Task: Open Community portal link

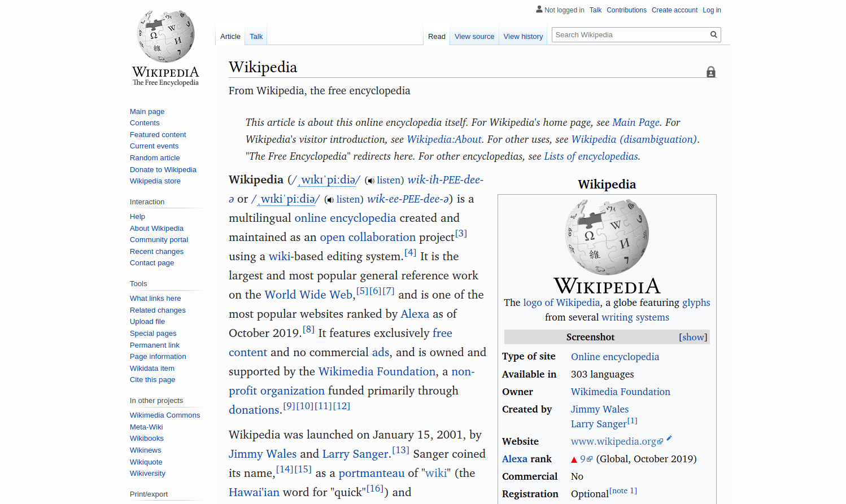Action: tap(159, 240)
